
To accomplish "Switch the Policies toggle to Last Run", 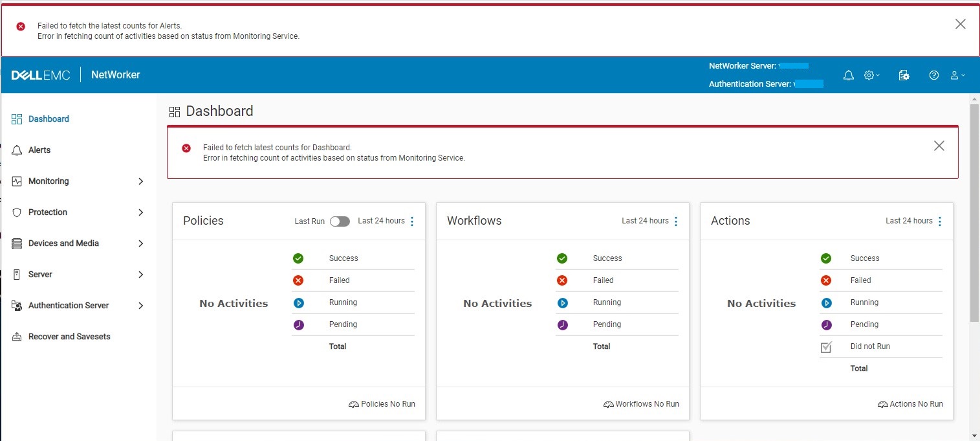I will tap(340, 221).
